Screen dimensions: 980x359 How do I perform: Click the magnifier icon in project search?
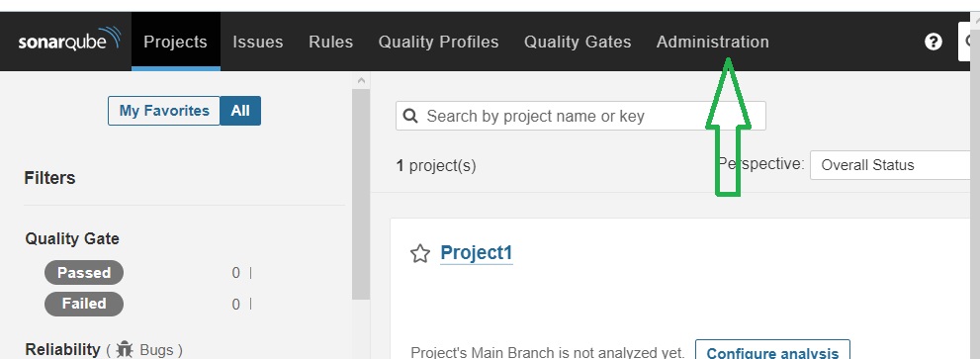pyautogui.click(x=410, y=116)
